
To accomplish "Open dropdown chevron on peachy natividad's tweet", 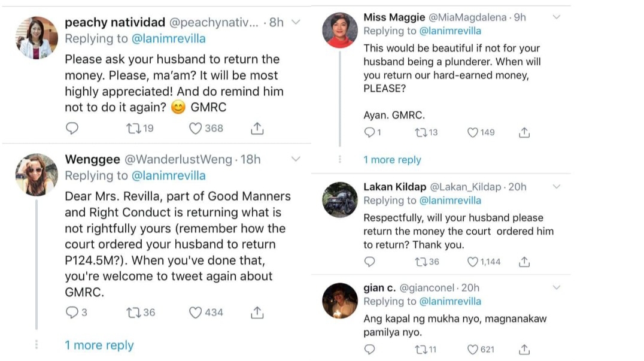I will [295, 23].
